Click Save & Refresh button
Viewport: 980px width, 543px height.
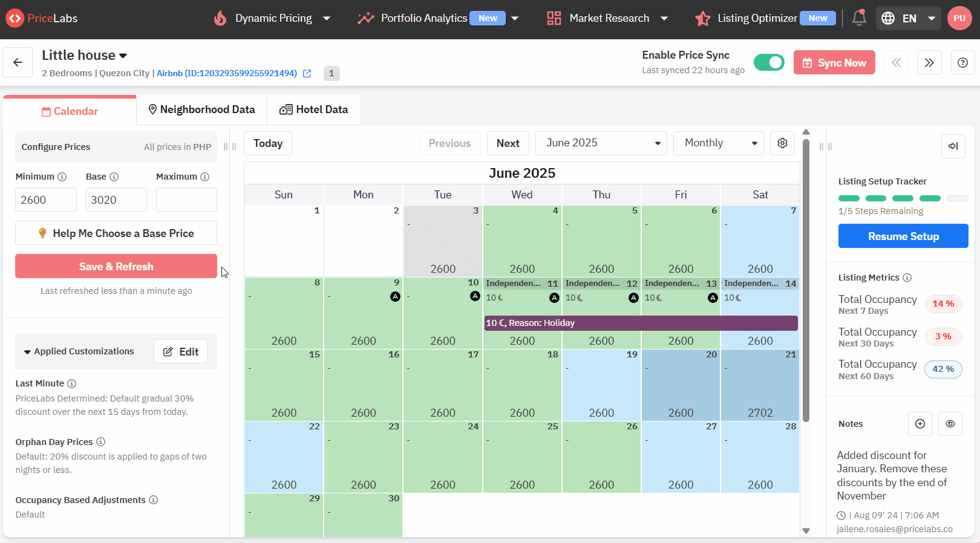[x=116, y=266]
